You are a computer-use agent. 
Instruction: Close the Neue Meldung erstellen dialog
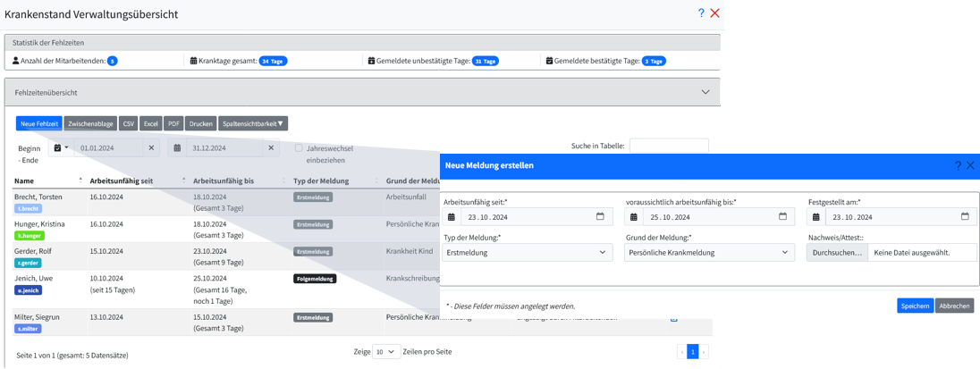pos(970,165)
